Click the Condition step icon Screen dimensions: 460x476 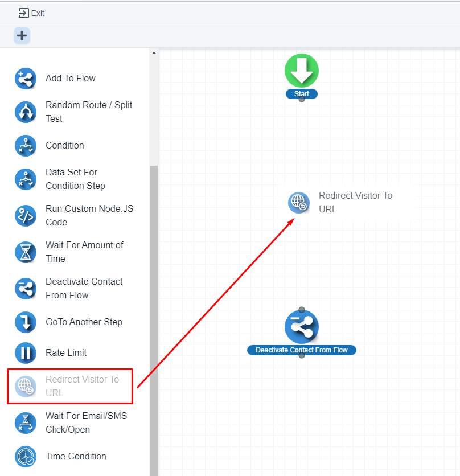[26, 146]
